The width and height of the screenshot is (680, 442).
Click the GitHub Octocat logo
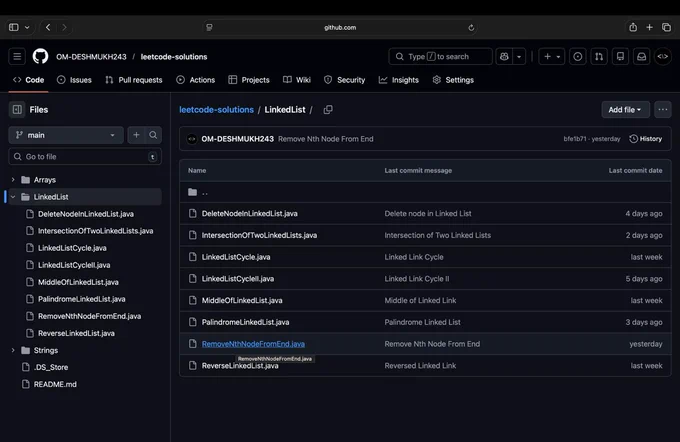coord(40,56)
